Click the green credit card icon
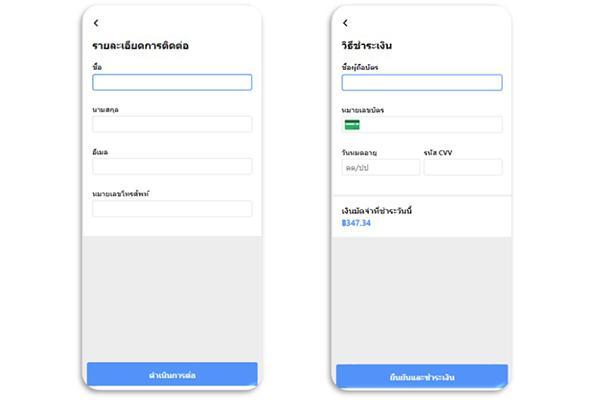 pyautogui.click(x=352, y=125)
